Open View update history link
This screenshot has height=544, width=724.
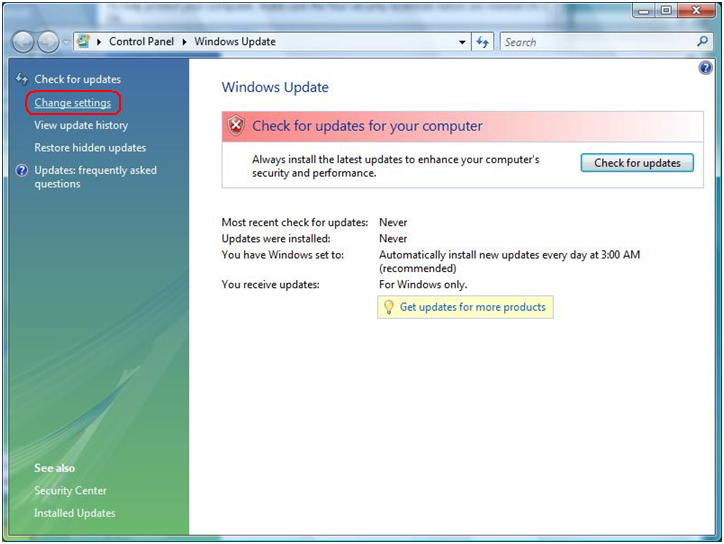(81, 125)
